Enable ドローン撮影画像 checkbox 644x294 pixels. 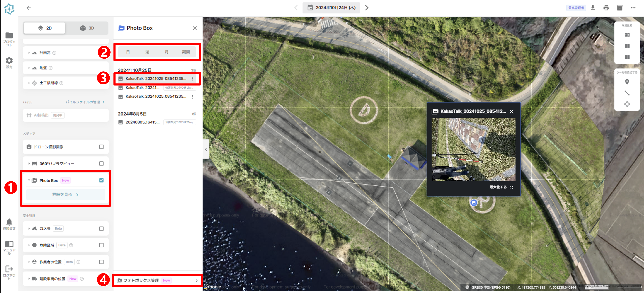click(x=101, y=147)
